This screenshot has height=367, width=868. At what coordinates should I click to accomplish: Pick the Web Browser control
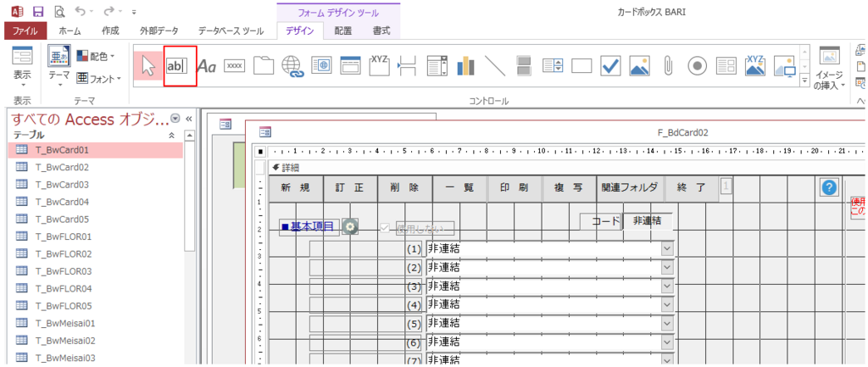click(x=321, y=66)
